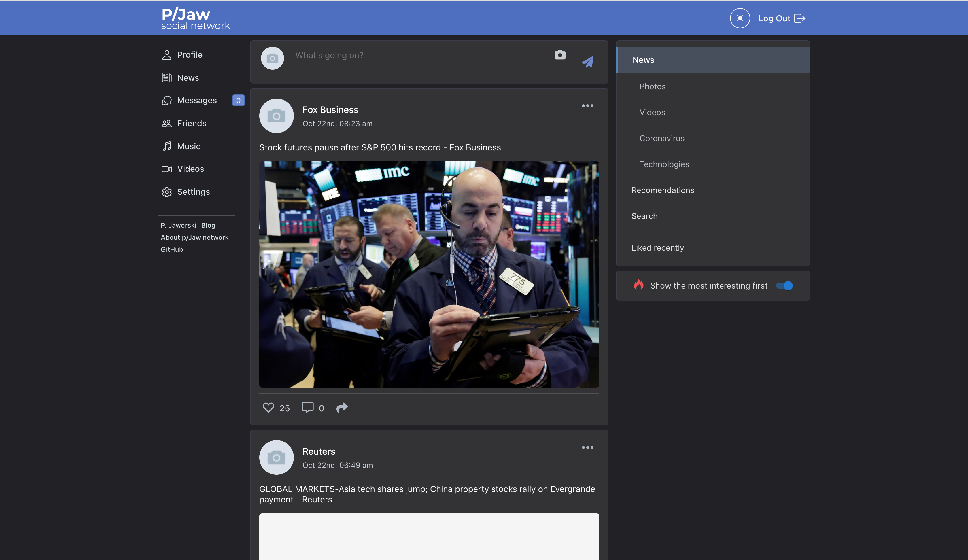Viewport: 968px width, 560px height.
Task: Click the Friends people icon
Action: point(166,123)
